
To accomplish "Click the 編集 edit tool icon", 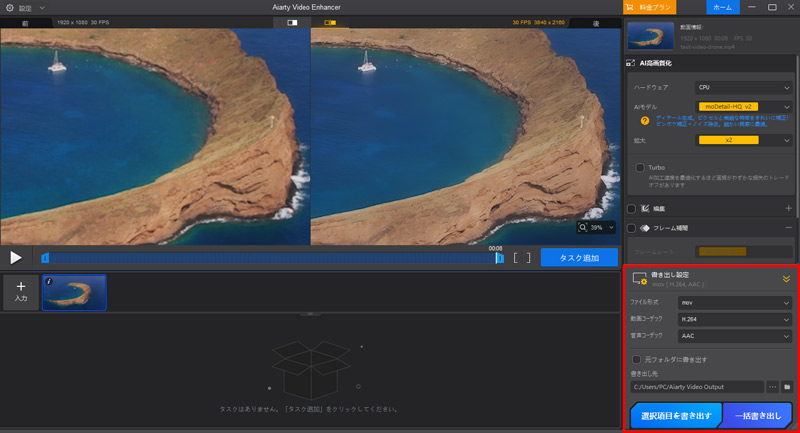I will [645, 209].
